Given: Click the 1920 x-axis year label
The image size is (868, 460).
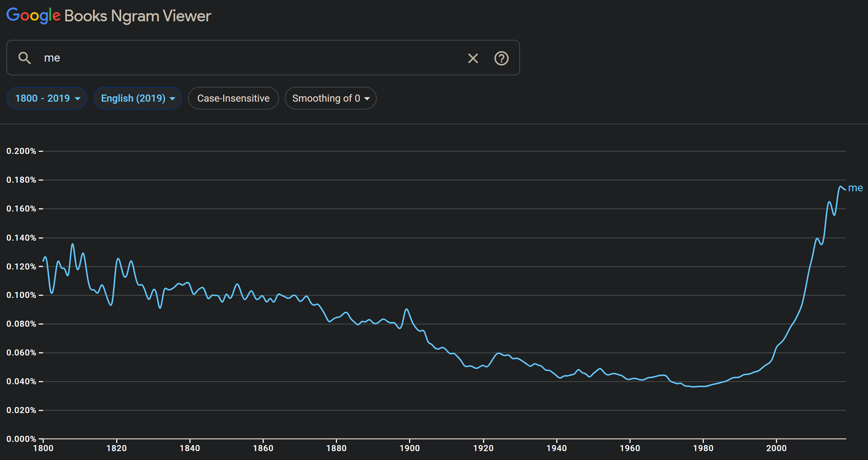Looking at the screenshot, I should [x=483, y=448].
